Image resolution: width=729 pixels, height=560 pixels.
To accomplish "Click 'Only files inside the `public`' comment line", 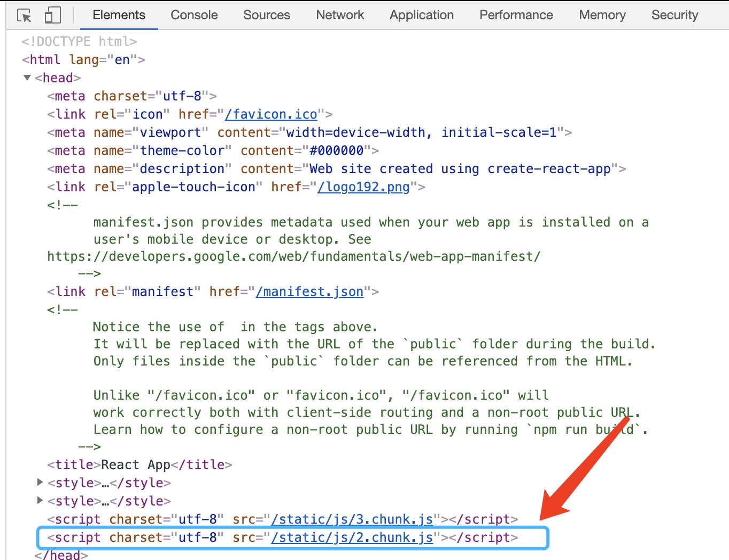I will [363, 361].
